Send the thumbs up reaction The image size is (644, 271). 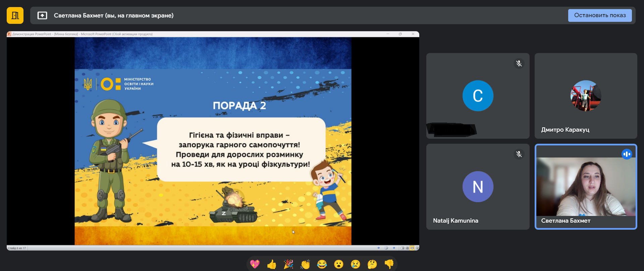tap(272, 264)
